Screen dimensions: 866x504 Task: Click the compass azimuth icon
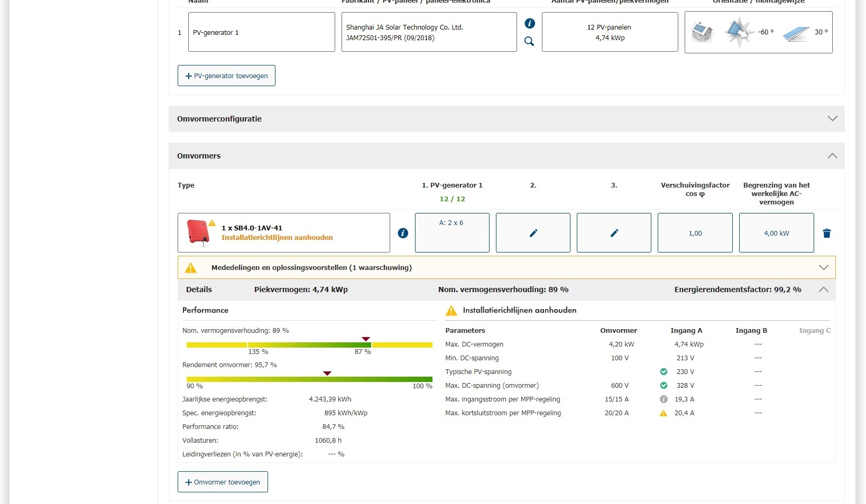[739, 32]
